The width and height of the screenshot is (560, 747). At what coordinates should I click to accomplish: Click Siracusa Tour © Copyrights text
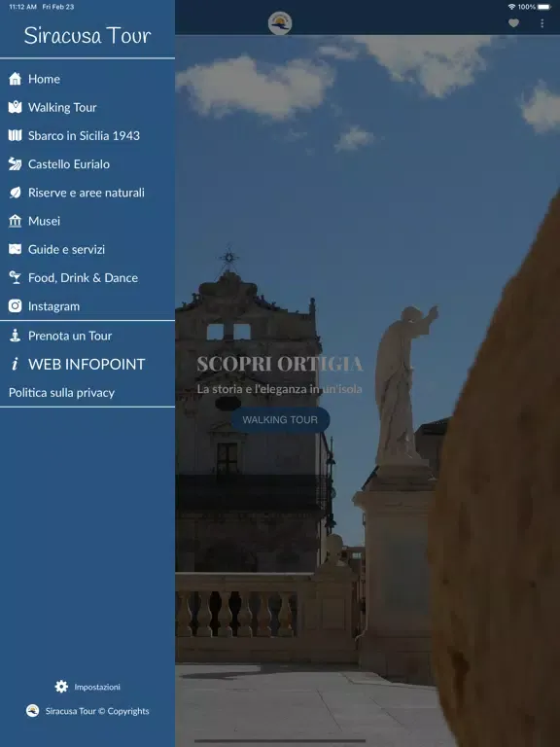point(97,711)
